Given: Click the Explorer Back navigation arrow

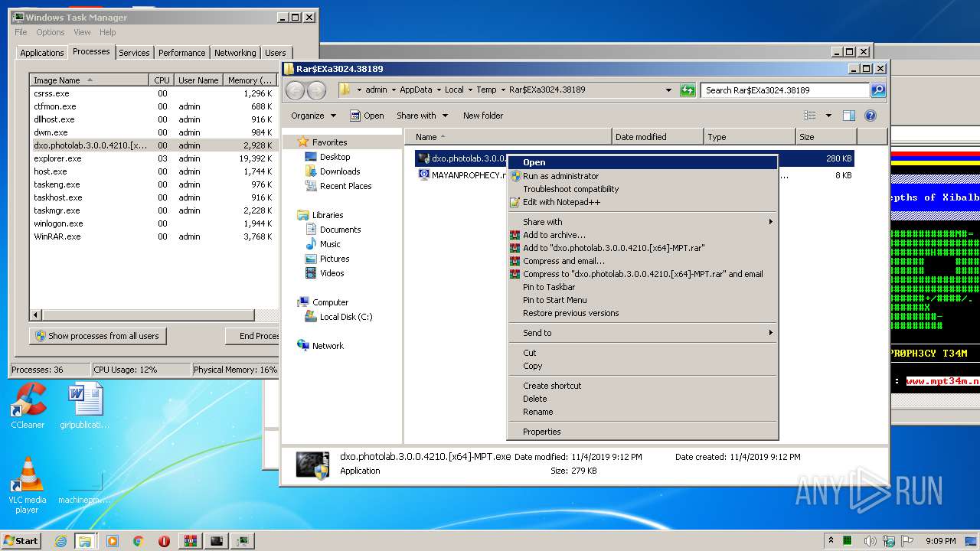Looking at the screenshot, I should (x=295, y=90).
